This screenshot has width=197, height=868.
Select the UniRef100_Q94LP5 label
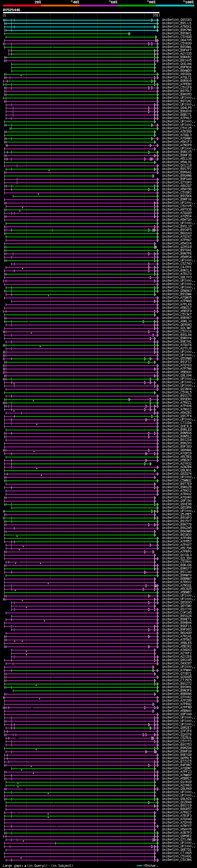coord(177,108)
